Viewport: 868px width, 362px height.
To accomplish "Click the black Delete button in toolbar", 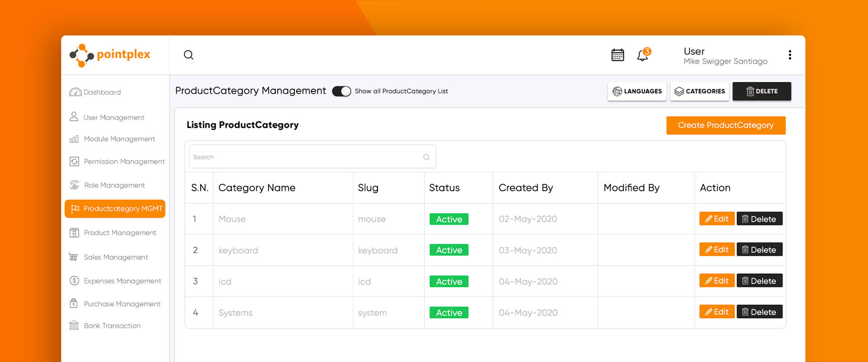I will 762,91.
